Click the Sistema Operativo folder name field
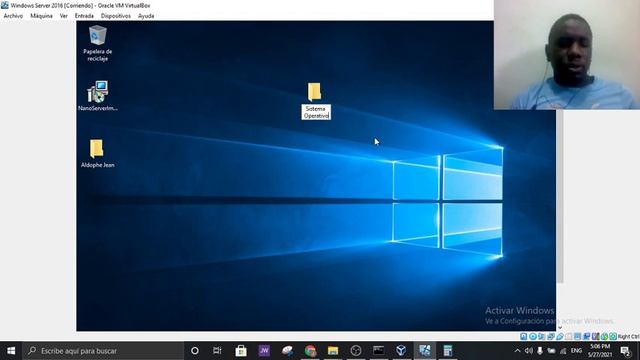Screen dimensions: 640x360 (x=316, y=112)
